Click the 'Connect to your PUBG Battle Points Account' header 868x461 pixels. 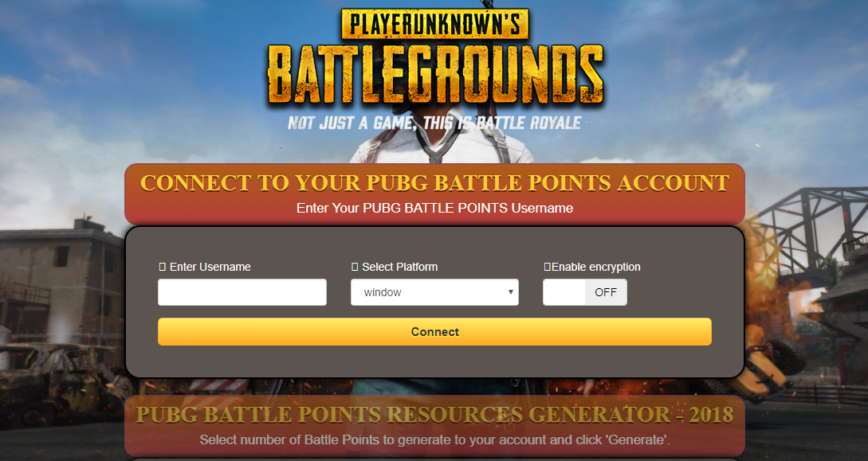434,183
